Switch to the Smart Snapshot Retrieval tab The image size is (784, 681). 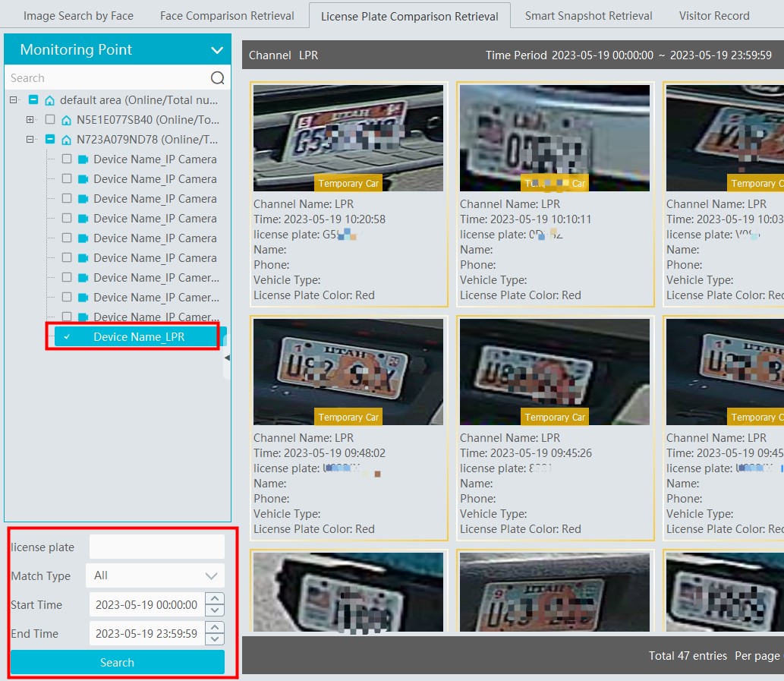pos(587,15)
